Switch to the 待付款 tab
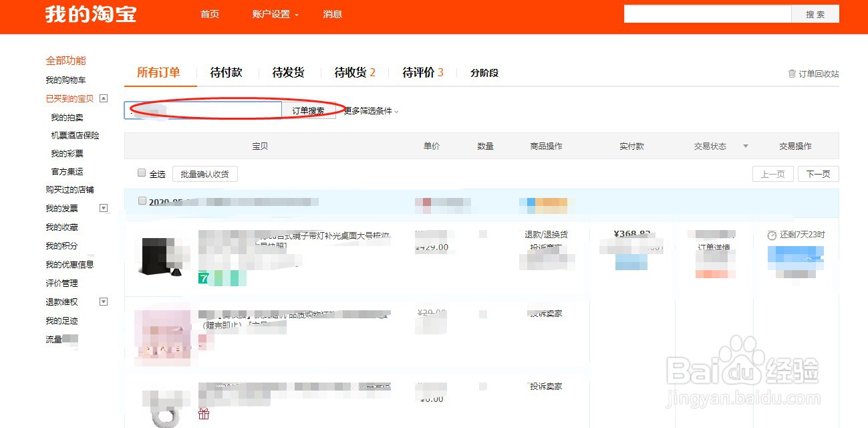Image resolution: width=868 pixels, height=428 pixels. tap(226, 72)
